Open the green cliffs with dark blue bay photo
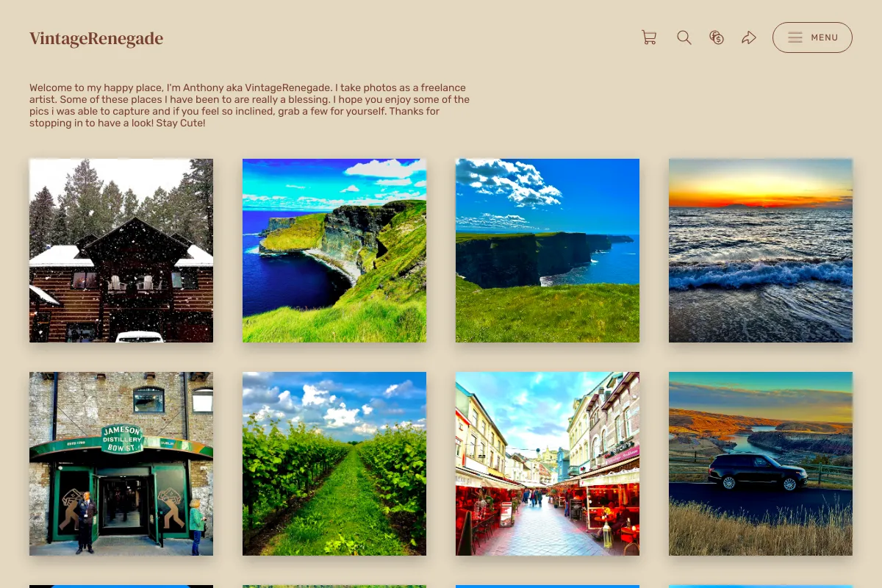Screen dimensions: 882x588 [334, 251]
